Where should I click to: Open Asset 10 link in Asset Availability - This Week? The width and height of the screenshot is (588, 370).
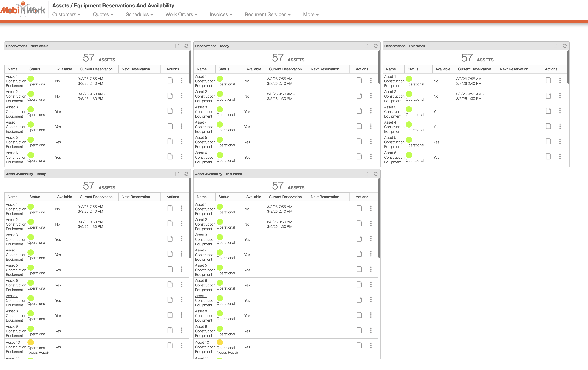[202, 342]
